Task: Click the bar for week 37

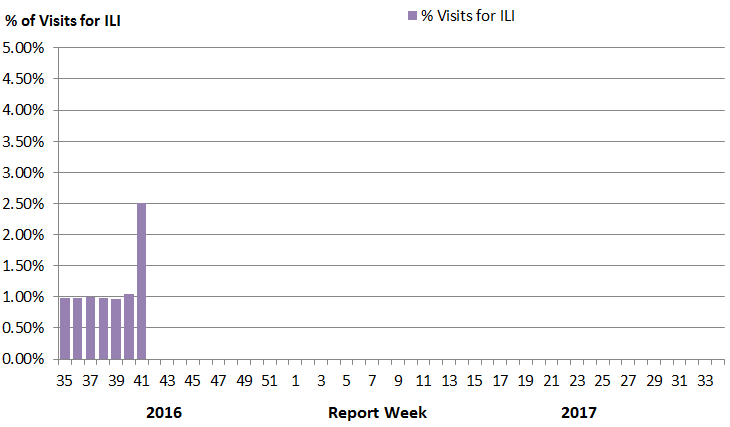Action: pyautogui.click(x=90, y=328)
